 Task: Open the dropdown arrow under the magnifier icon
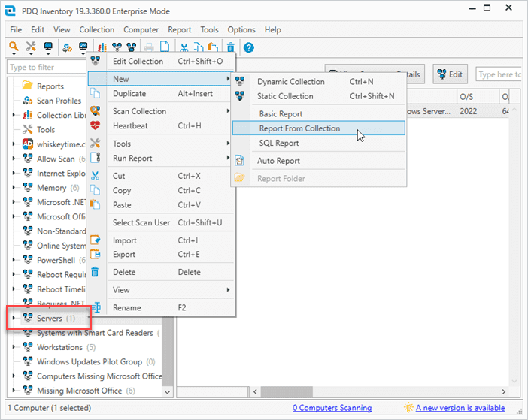(14, 54)
